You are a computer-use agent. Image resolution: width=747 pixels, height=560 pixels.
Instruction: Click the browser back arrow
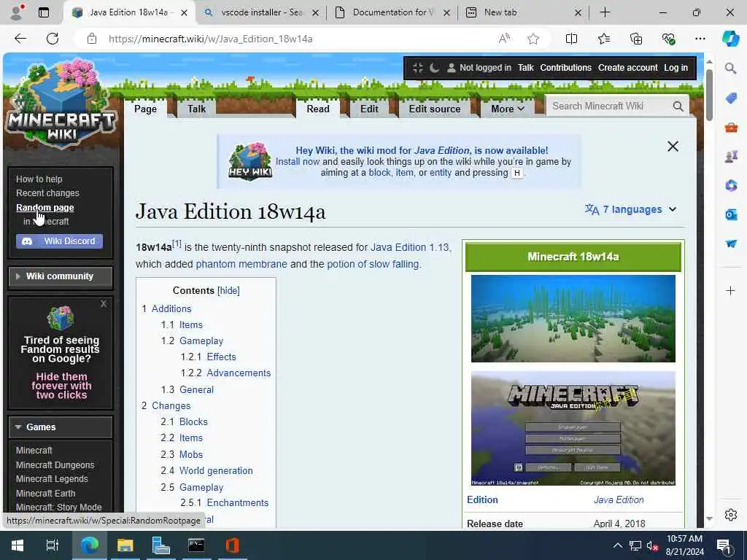pos(20,39)
